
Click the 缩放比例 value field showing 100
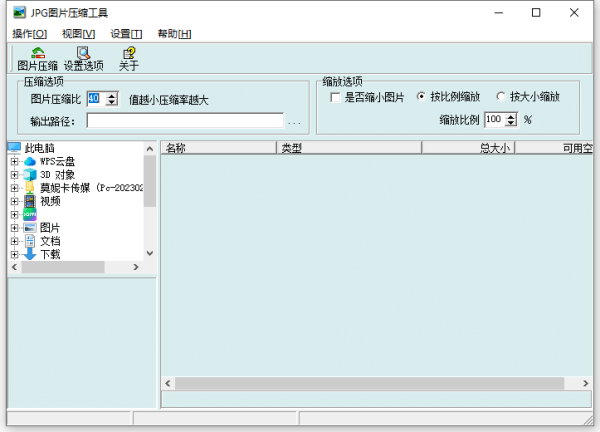495,119
